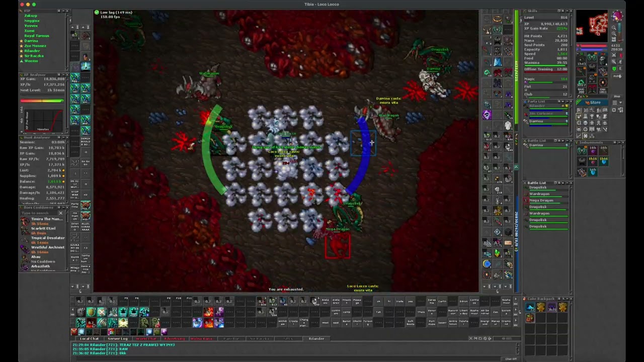Switch to the NPCs chat tab
The image size is (644, 362).
click(288, 339)
